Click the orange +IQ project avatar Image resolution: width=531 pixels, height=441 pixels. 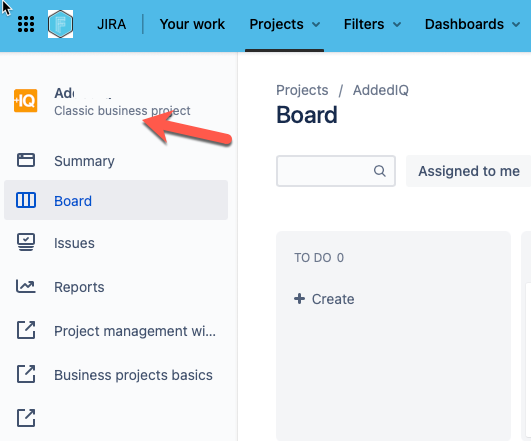(x=25, y=101)
